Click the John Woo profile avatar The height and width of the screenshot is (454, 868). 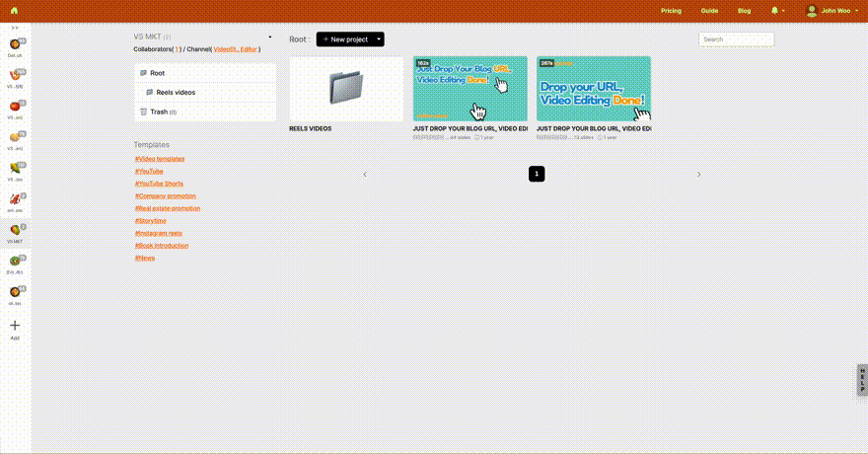click(x=812, y=11)
